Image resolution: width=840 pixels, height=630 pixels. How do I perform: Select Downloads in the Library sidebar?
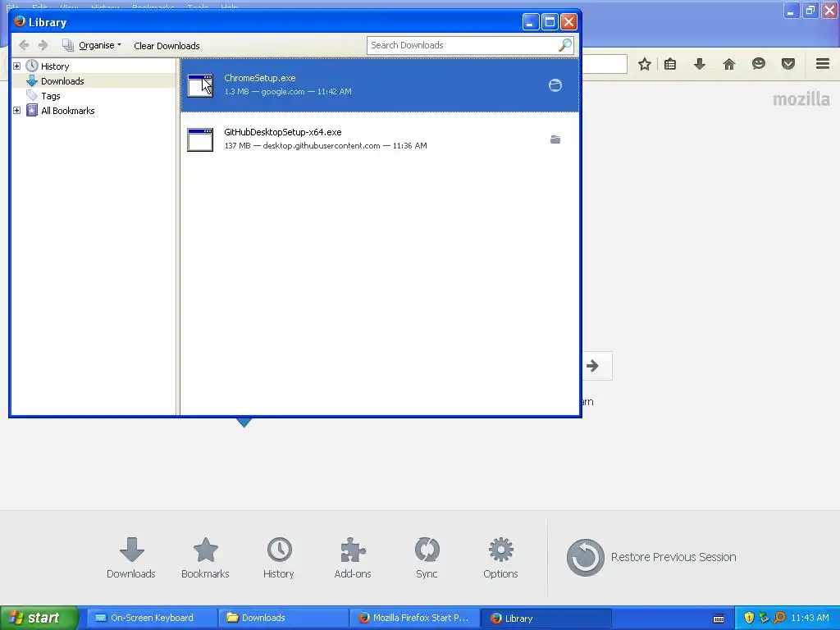click(62, 81)
